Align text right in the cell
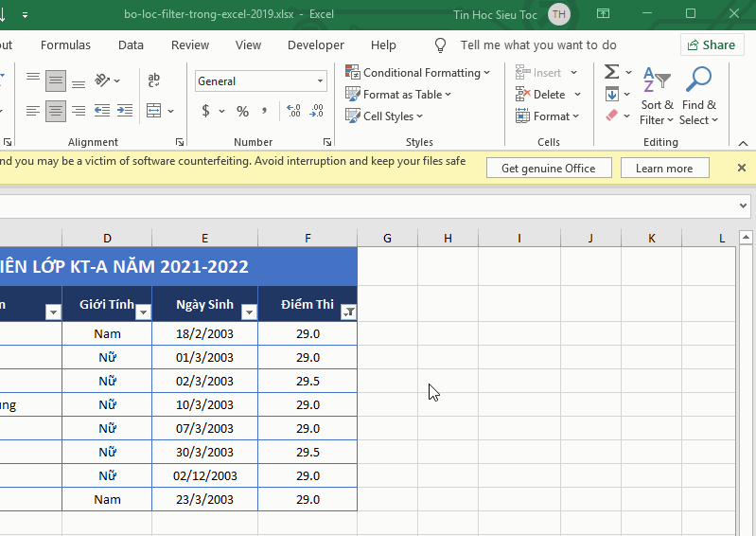 [79, 111]
